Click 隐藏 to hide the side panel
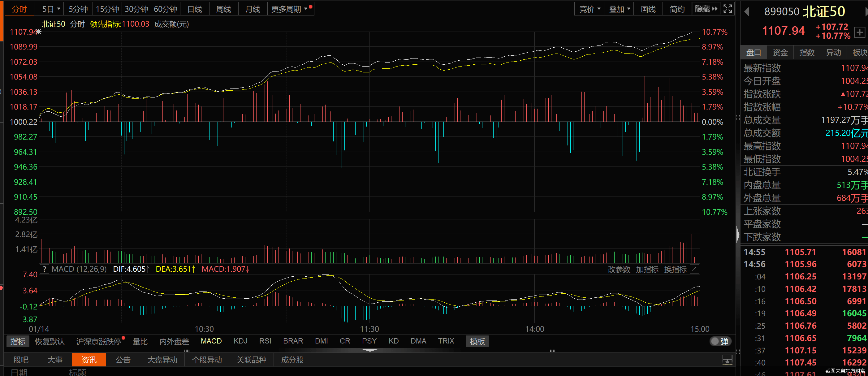Image resolution: width=868 pixels, height=376 pixels. pyautogui.click(x=706, y=9)
